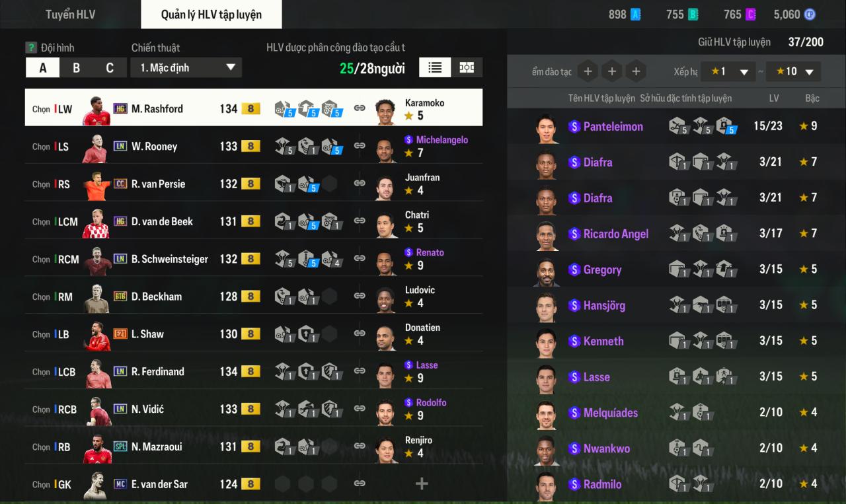The width and height of the screenshot is (846, 504).
Task: Switch to list view icon
Action: tap(435, 67)
